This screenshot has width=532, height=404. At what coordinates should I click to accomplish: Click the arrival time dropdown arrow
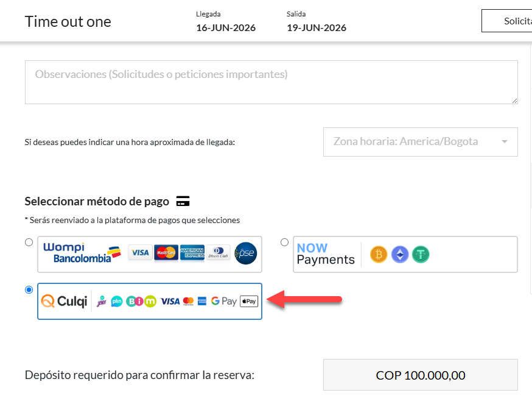(x=505, y=142)
